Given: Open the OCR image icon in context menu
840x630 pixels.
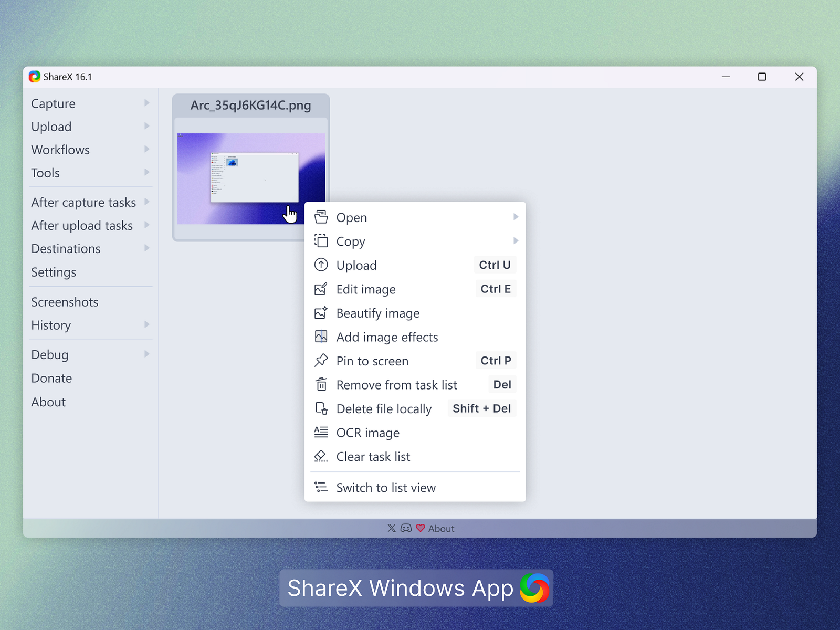Looking at the screenshot, I should (x=321, y=432).
